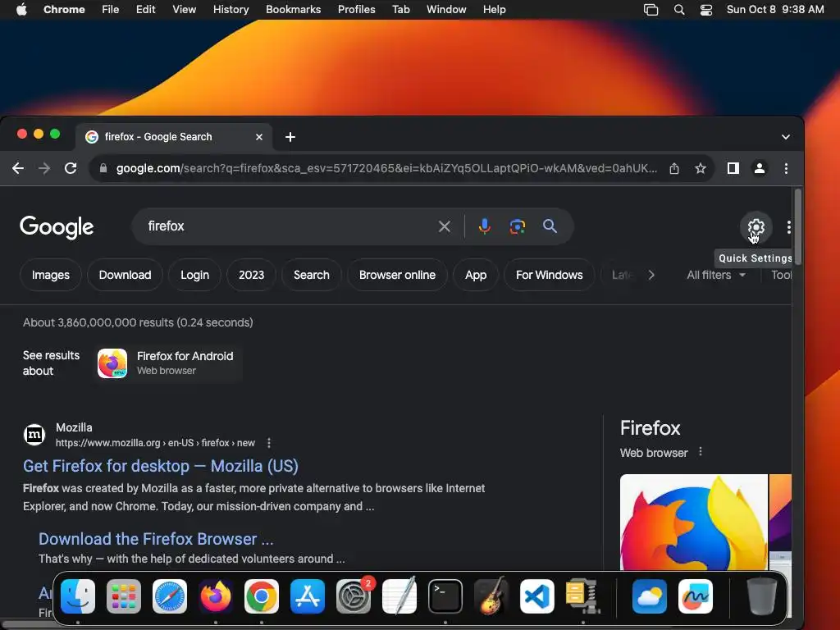Open App Store from the dock
Image resolution: width=840 pixels, height=630 pixels.
tap(308, 596)
